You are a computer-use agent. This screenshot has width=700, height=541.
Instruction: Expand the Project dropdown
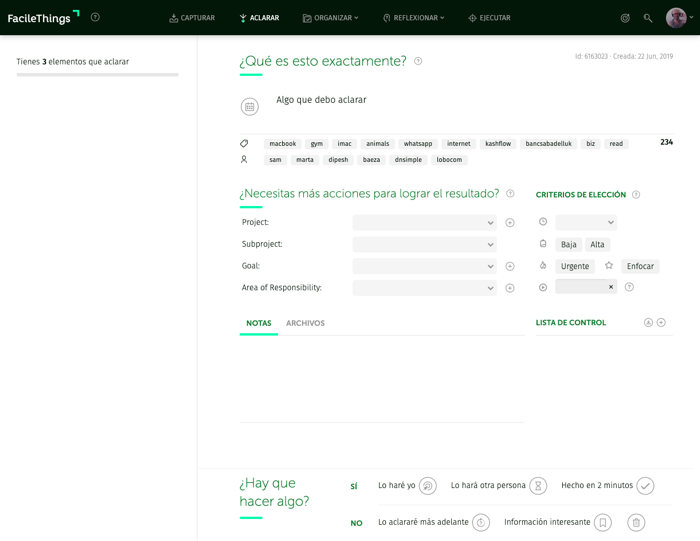coord(424,223)
